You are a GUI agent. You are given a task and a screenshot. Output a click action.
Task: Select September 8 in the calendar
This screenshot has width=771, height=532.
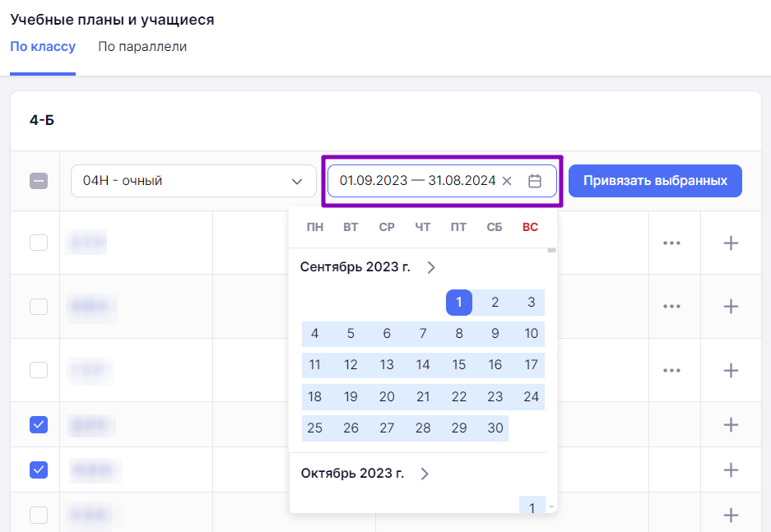point(459,334)
